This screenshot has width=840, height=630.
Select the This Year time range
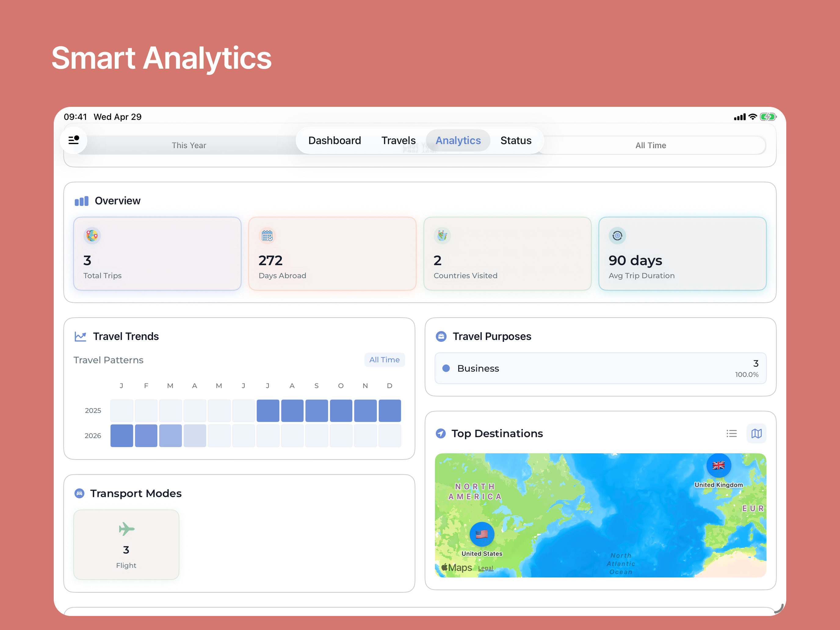pyautogui.click(x=189, y=145)
